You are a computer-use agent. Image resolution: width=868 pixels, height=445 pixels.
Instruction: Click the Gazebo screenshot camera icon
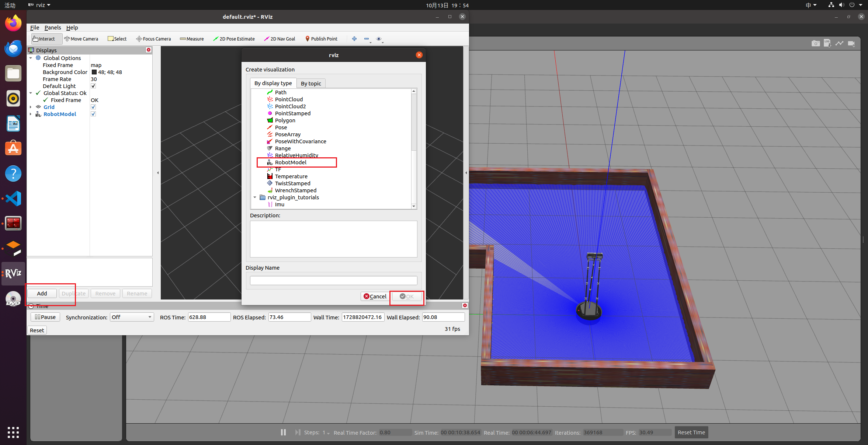pyautogui.click(x=815, y=43)
